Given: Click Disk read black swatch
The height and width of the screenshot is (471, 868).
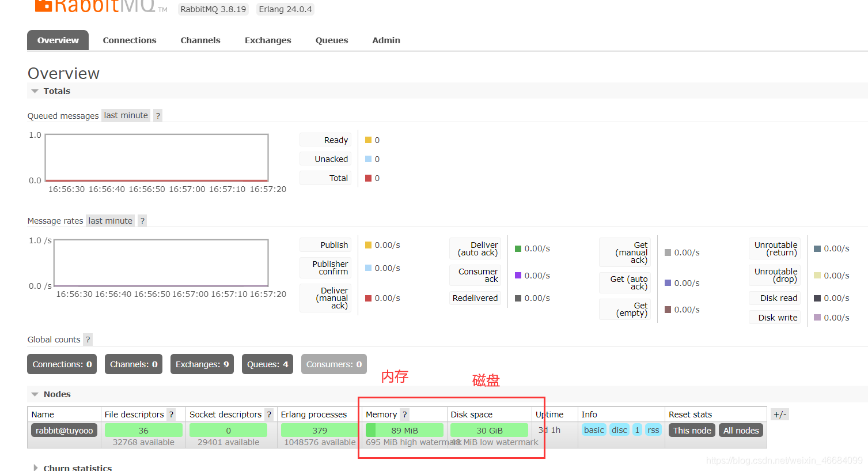Looking at the screenshot, I should (x=817, y=298).
